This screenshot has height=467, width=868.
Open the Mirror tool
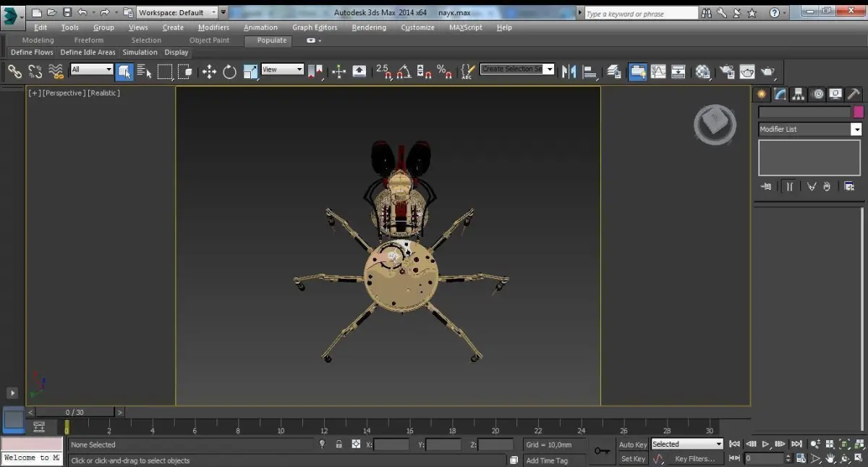click(569, 71)
